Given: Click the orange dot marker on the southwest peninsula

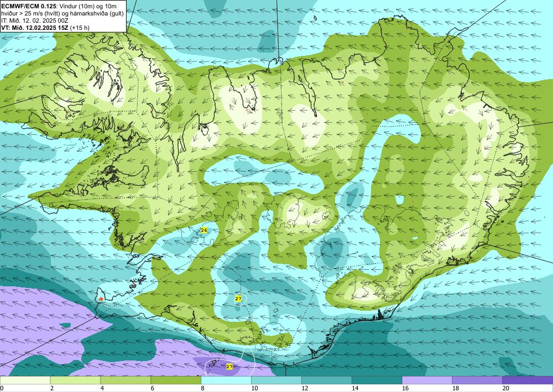Looking at the screenshot, I should tap(101, 299).
